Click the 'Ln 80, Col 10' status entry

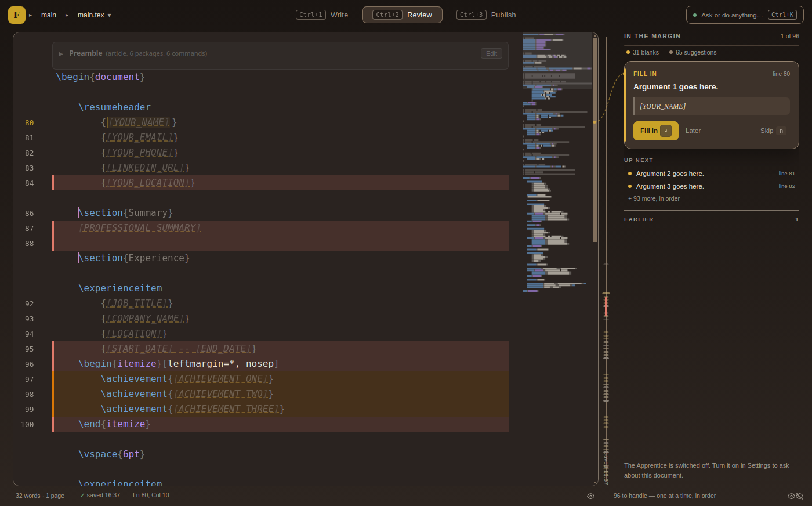click(151, 496)
